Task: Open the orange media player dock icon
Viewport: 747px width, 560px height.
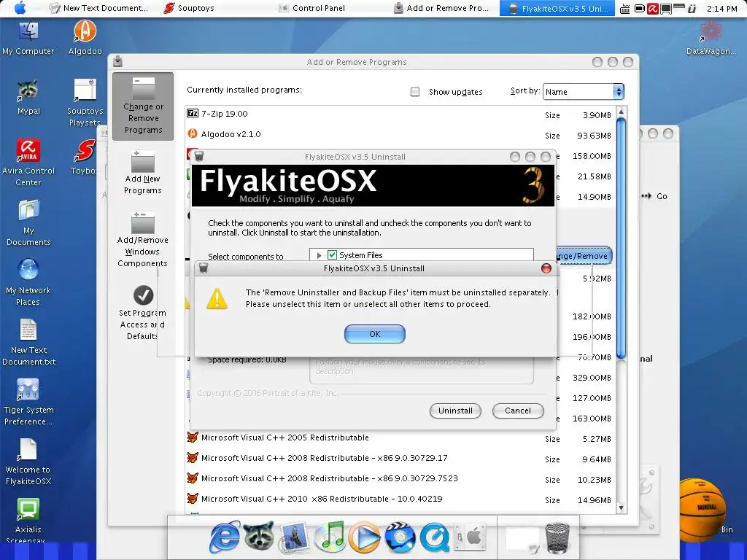Action: pyautogui.click(x=365, y=537)
